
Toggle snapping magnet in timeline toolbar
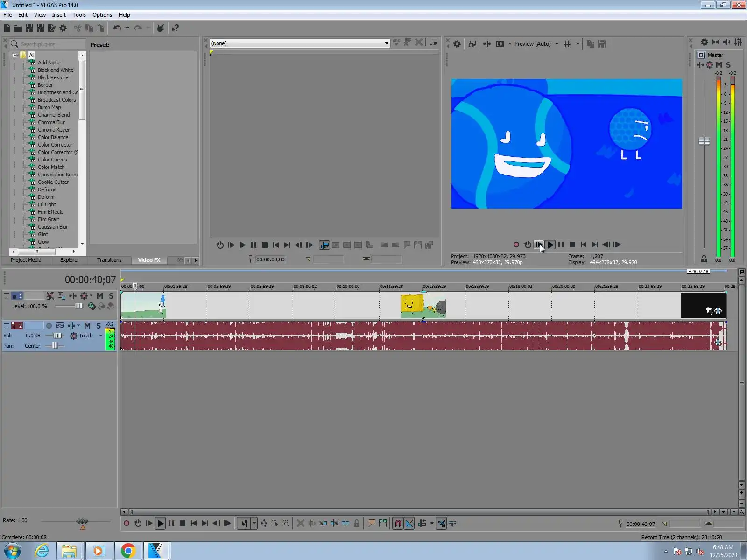pos(398,524)
